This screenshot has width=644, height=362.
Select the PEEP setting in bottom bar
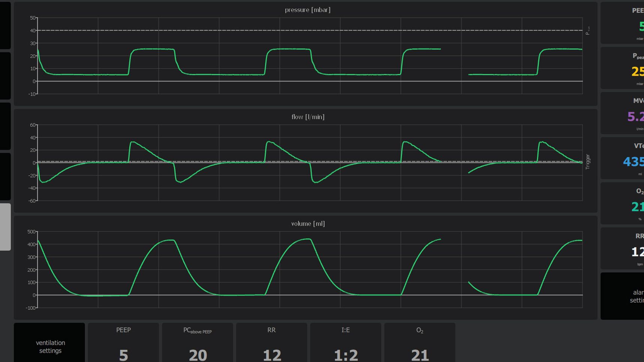[x=123, y=343]
